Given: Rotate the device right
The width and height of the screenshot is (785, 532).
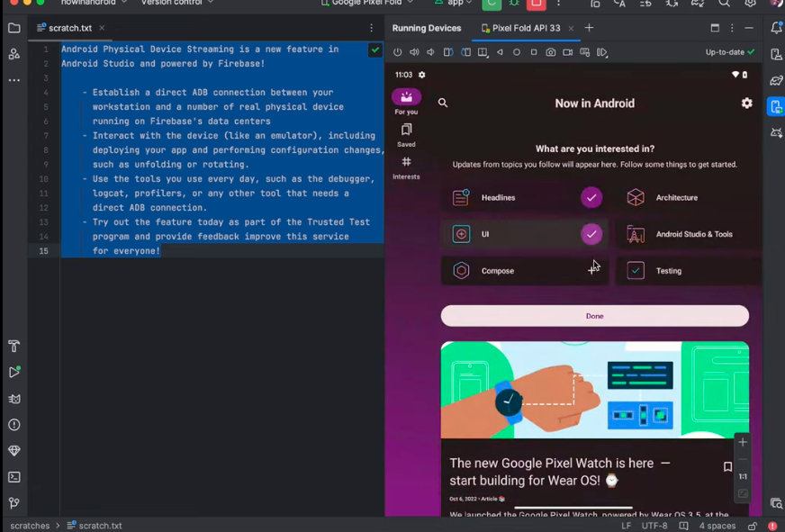Looking at the screenshot, I should point(465,52).
